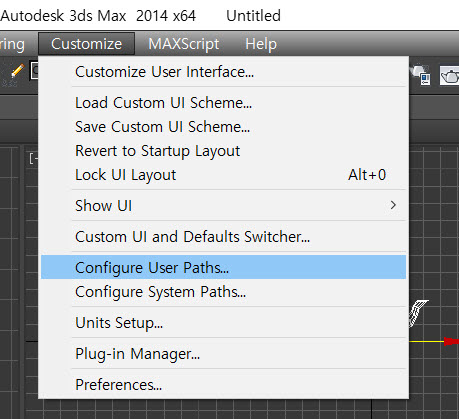This screenshot has height=419, width=459.
Task: Select Load Custom UI Scheme...
Action: tap(223, 103)
